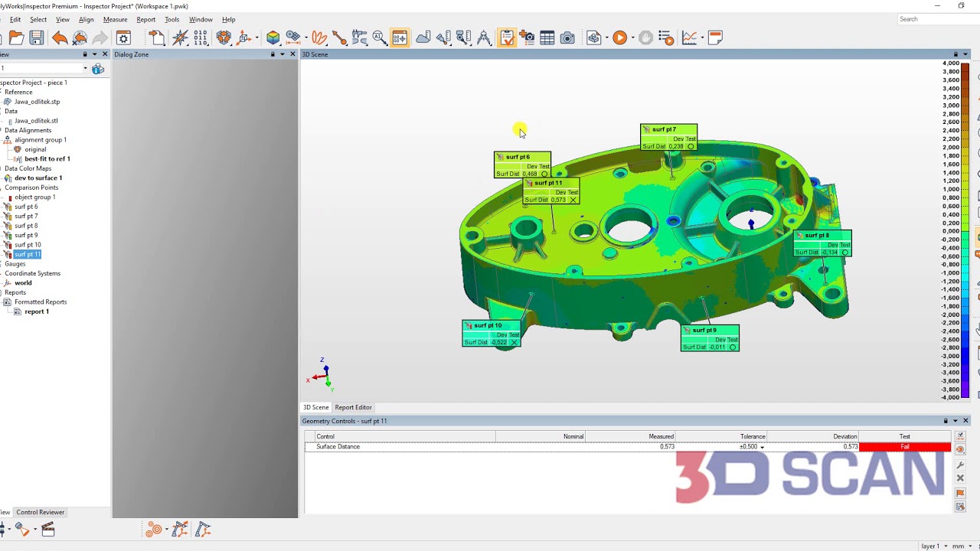
Task: Select the Undo icon in the toolbar
Action: coord(61,37)
